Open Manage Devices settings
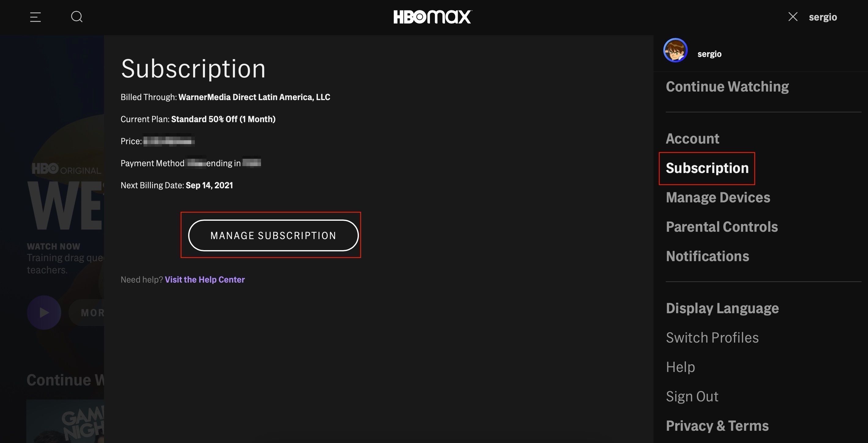This screenshot has width=868, height=443. coord(718,197)
